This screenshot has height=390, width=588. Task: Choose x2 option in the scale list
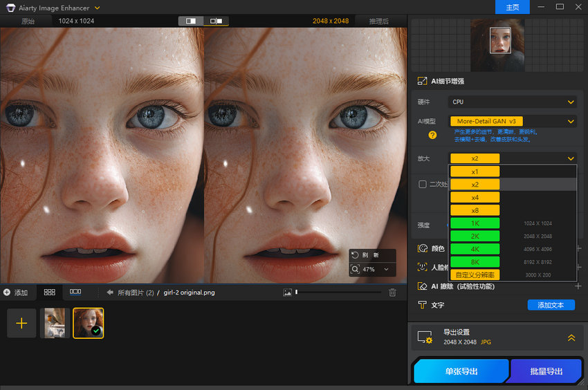(x=475, y=185)
